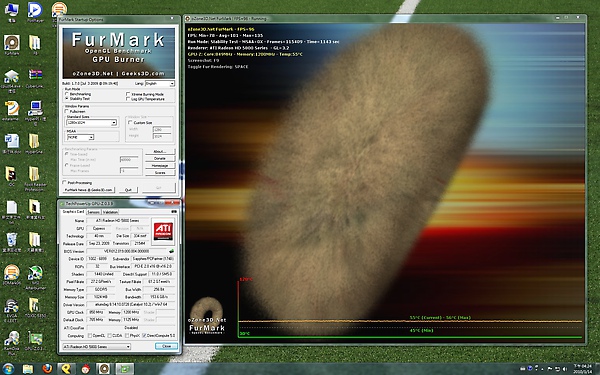Click the 55°C (Current) temperature graph label

[x=440, y=317]
